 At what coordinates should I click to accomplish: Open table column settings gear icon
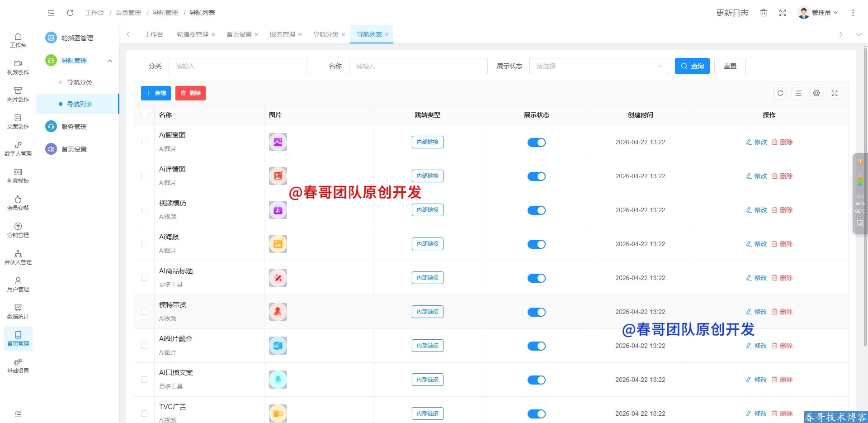[x=816, y=93]
